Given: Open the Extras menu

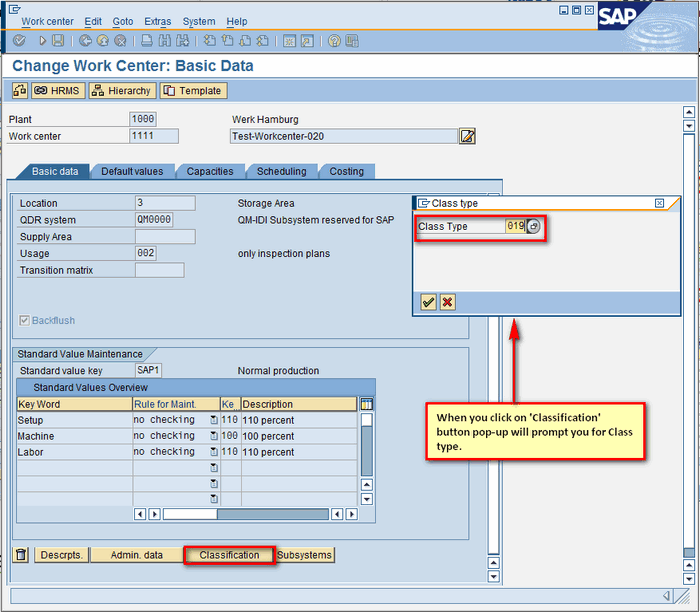Looking at the screenshot, I should [157, 21].
